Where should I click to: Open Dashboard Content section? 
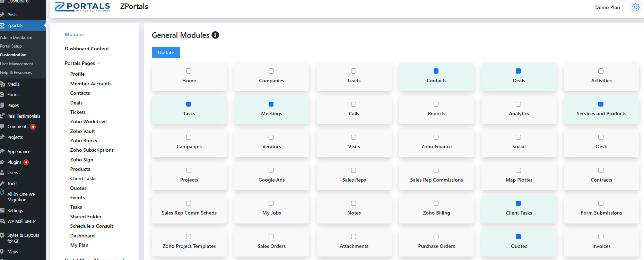[x=87, y=49]
